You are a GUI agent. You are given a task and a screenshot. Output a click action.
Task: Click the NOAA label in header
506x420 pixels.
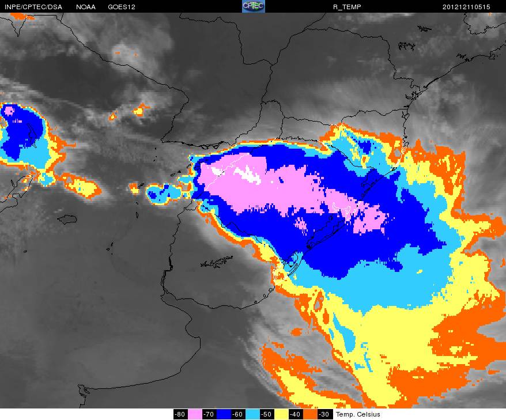pyautogui.click(x=85, y=7)
